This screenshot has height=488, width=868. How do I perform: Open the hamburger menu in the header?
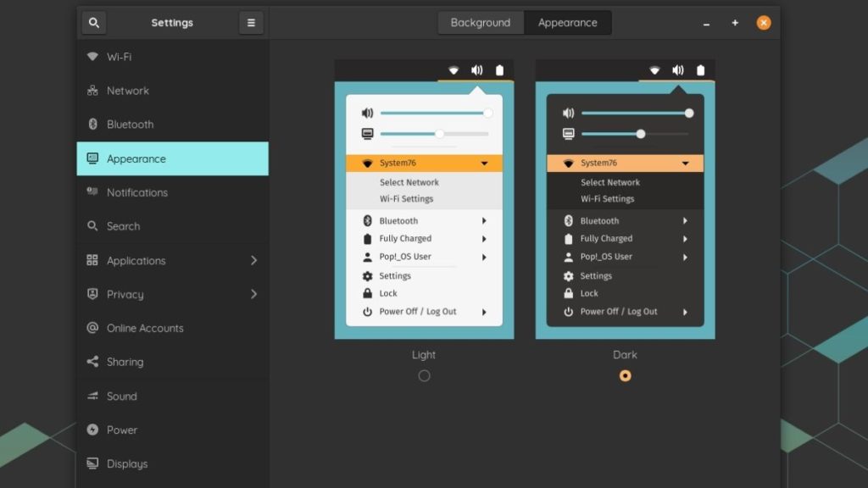pyautogui.click(x=251, y=22)
